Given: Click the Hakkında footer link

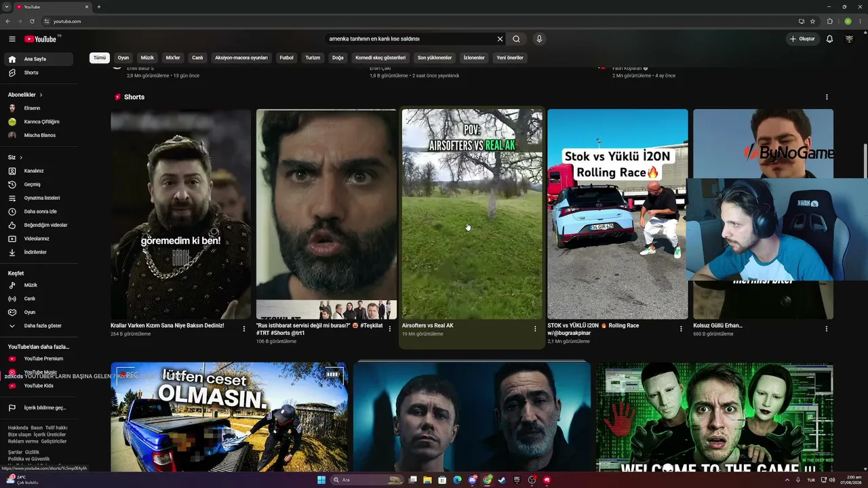Looking at the screenshot, I should point(18,428).
